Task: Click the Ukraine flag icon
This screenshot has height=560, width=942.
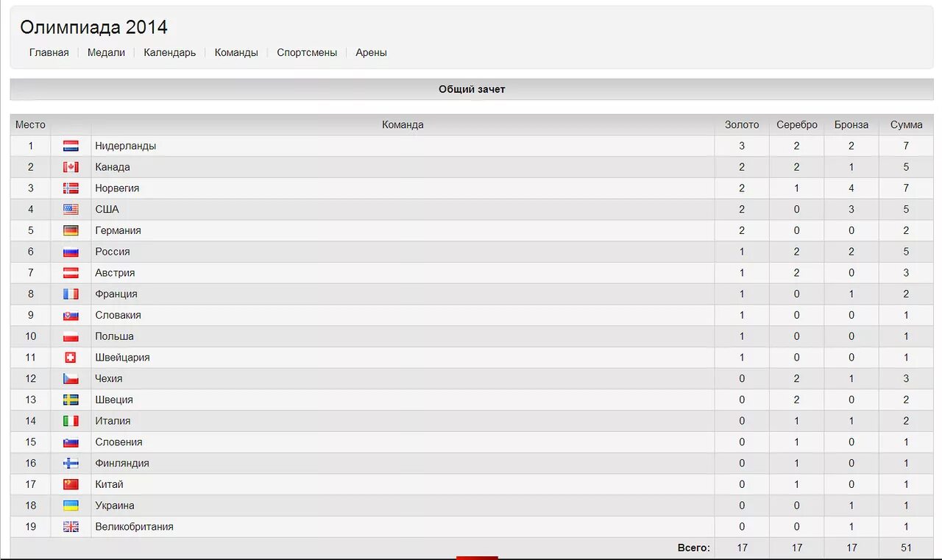Action: click(71, 506)
